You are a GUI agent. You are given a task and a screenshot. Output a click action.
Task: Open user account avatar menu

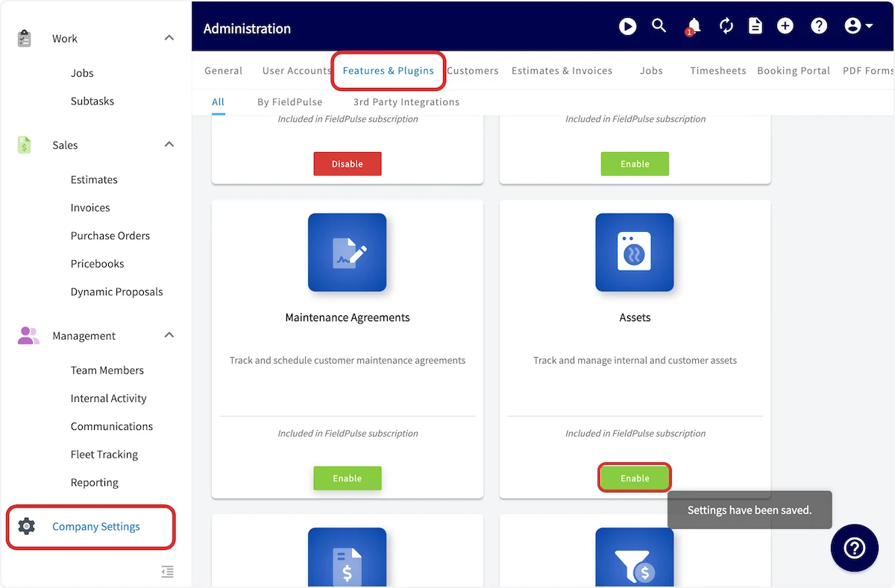(x=858, y=26)
